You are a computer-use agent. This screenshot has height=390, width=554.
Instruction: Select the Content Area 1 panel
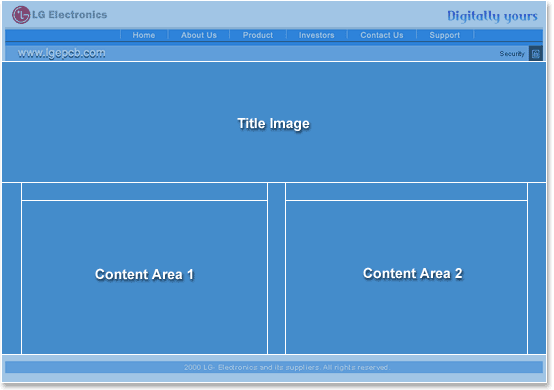click(144, 277)
